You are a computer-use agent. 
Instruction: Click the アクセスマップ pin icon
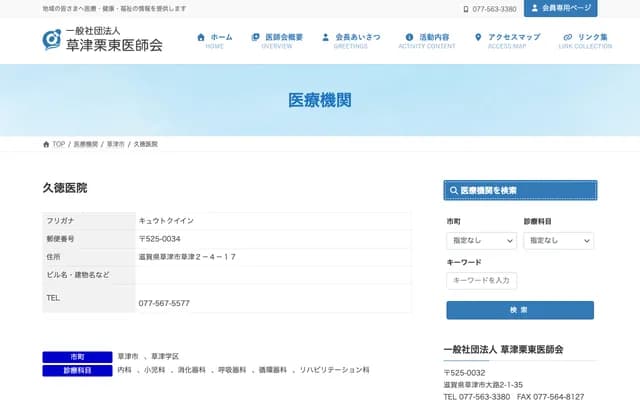(478, 37)
